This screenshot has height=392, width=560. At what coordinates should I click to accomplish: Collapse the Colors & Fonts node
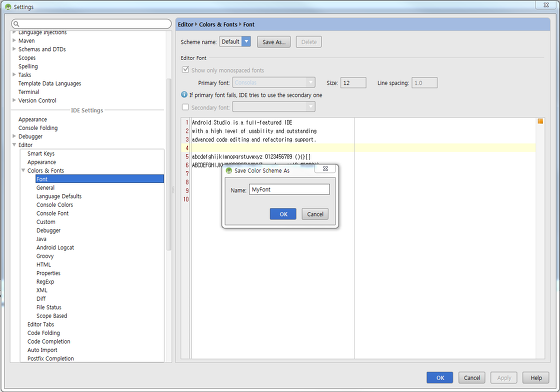point(23,170)
